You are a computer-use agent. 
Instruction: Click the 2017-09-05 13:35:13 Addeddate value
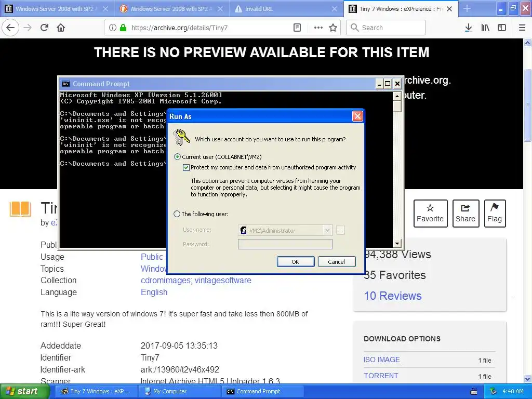click(179, 345)
